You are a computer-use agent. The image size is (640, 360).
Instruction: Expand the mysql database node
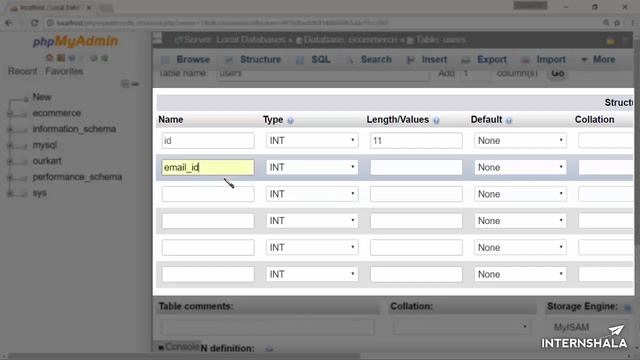click(10, 145)
